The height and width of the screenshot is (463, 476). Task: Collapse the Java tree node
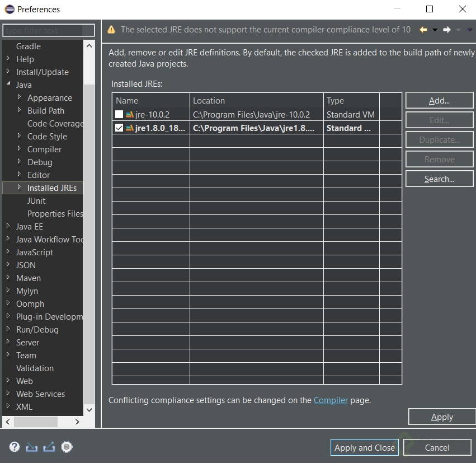point(8,83)
